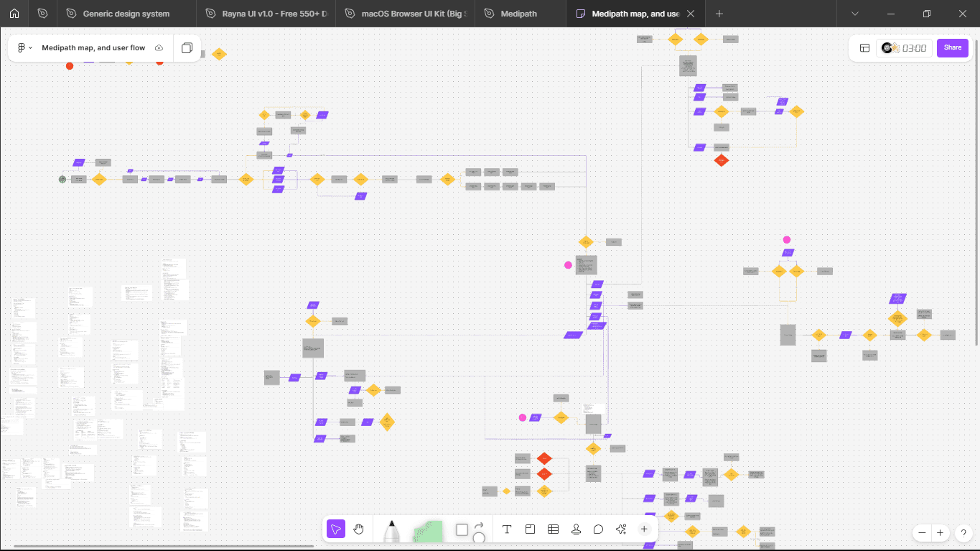Select the Connector arrow tool
This screenshot has height=551, width=980.
[x=479, y=524]
